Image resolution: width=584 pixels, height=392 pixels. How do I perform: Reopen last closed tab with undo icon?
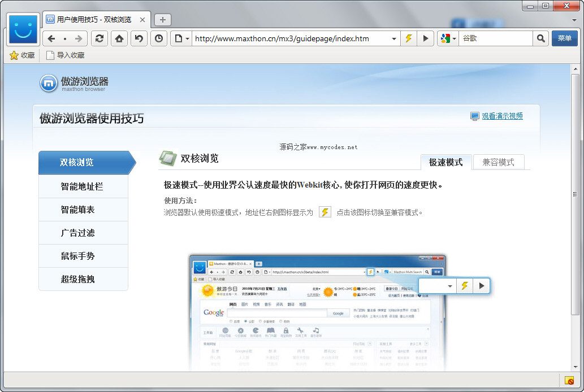coord(139,38)
